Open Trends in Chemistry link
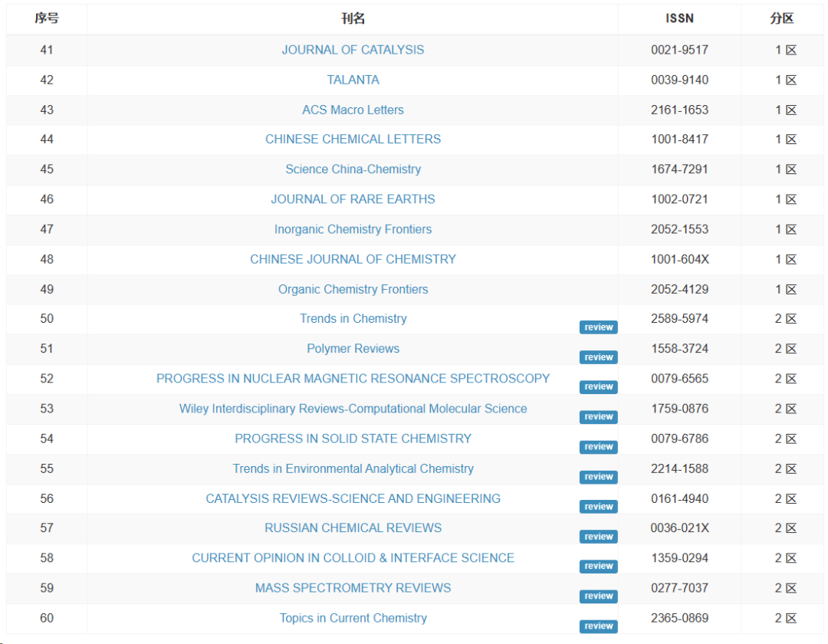Viewport: 828px width, 644px height. click(x=353, y=319)
